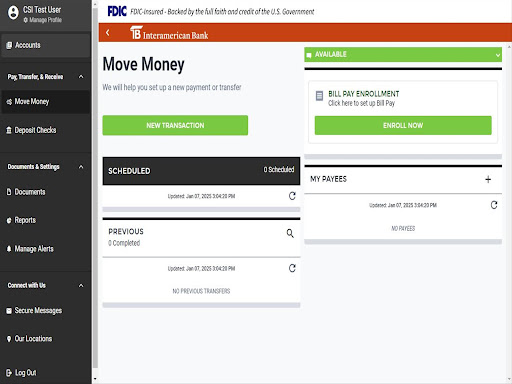The image size is (512, 384).
Task: Click the sidebar vertical scrollbar
Action: (95, 187)
